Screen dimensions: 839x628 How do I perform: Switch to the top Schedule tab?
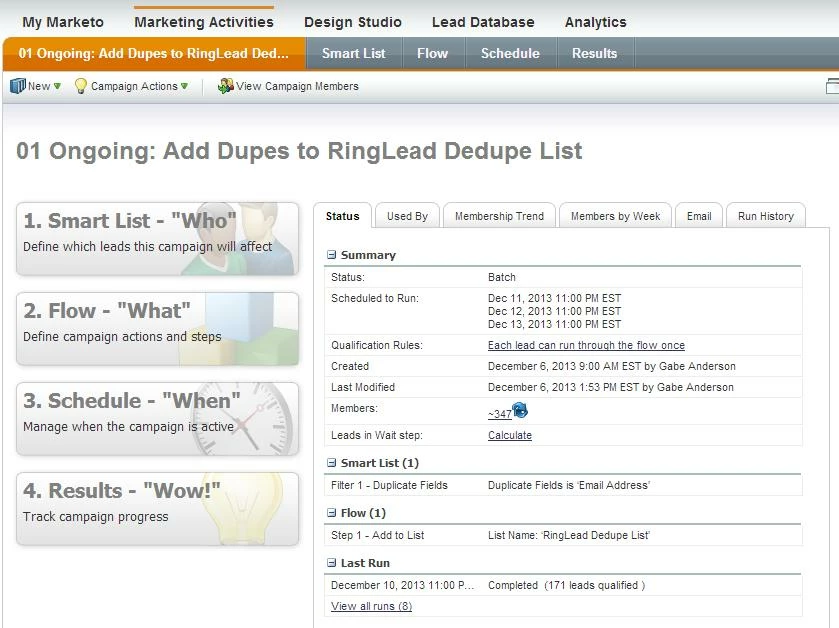510,53
